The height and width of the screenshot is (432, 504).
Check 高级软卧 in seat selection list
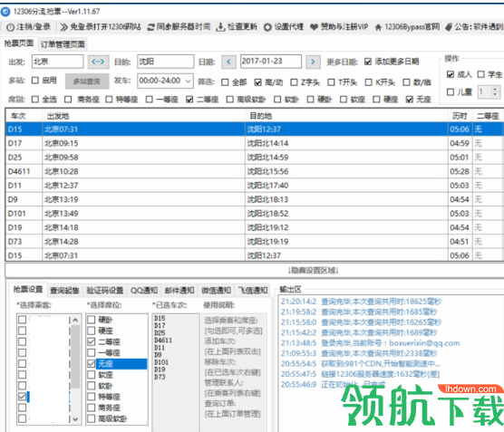[92, 418]
